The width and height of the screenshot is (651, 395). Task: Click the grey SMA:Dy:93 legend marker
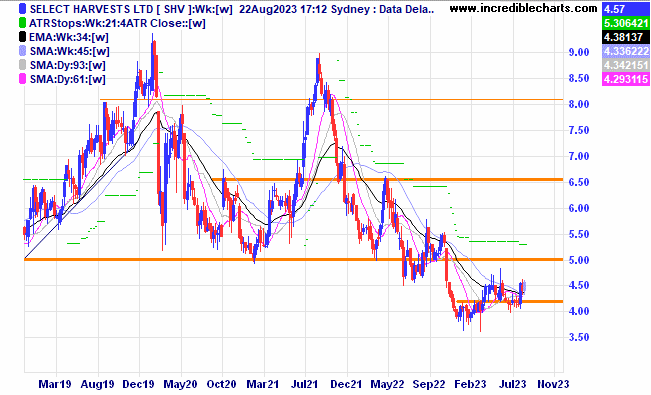click(x=22, y=65)
